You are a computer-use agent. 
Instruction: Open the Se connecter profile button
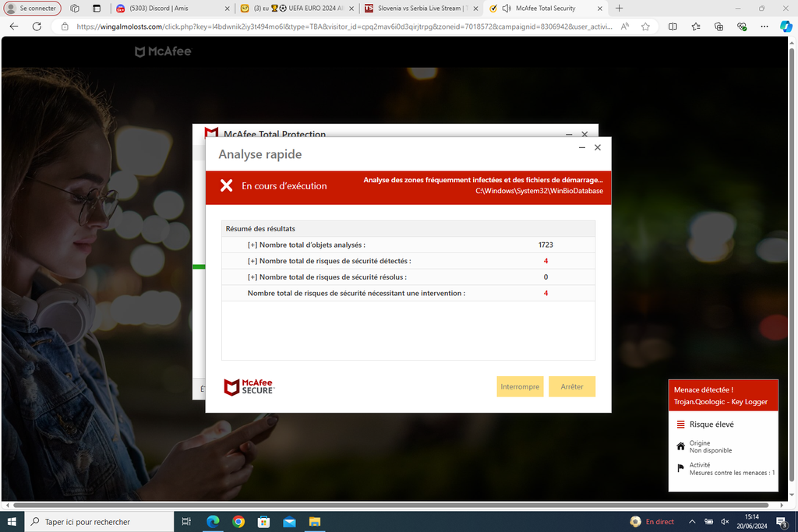33,8
